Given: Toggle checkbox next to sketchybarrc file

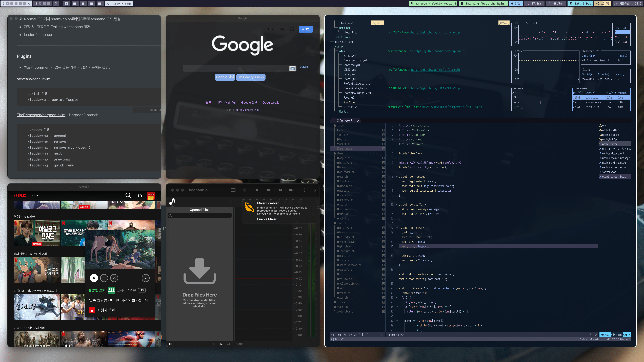Looking at the screenshot, I should [x=383, y=312].
